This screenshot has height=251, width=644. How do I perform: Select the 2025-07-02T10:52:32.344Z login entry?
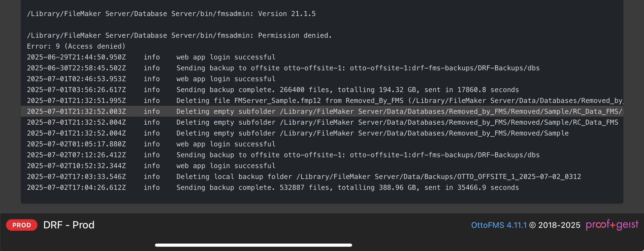tap(151, 166)
